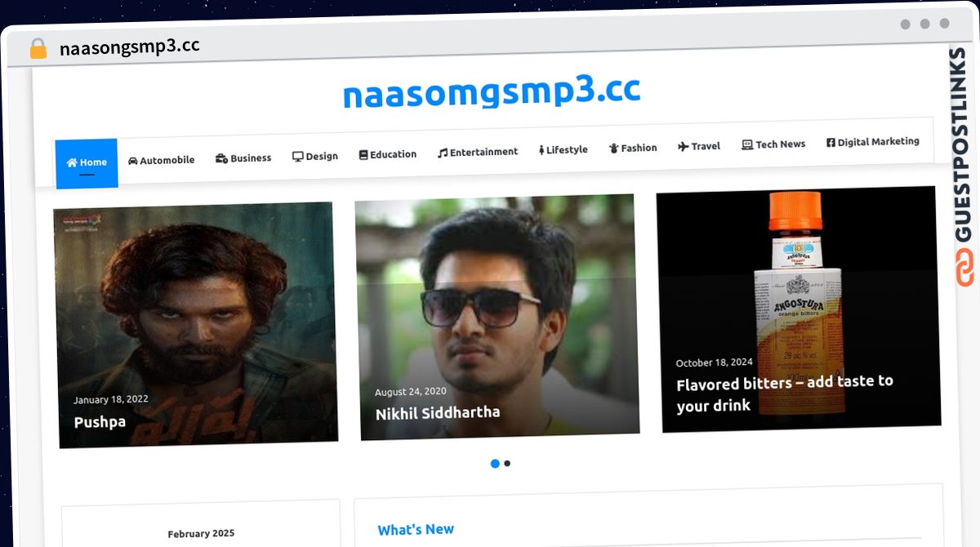Click the "February 2025" calendar caption

click(201, 534)
